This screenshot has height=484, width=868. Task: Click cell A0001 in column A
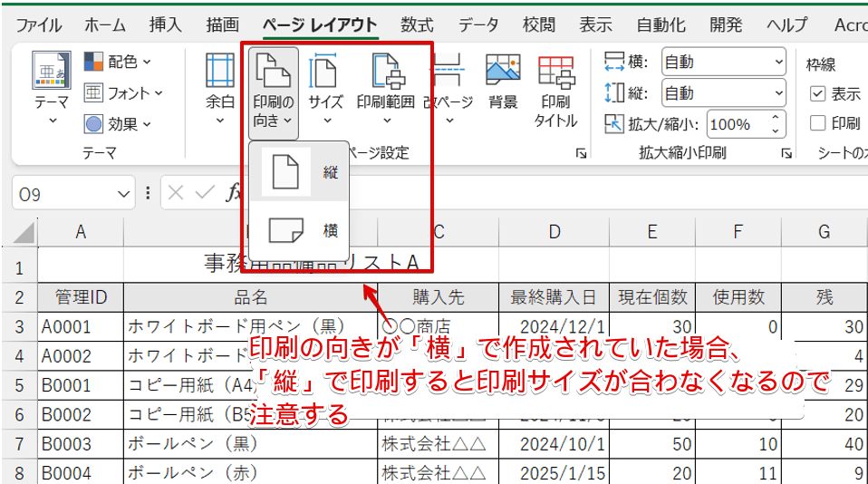tap(81, 326)
